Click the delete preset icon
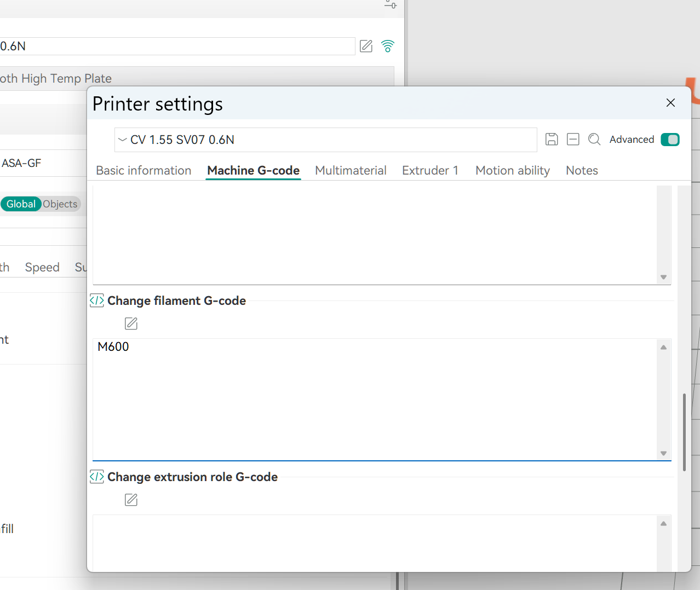700x590 pixels. click(573, 140)
